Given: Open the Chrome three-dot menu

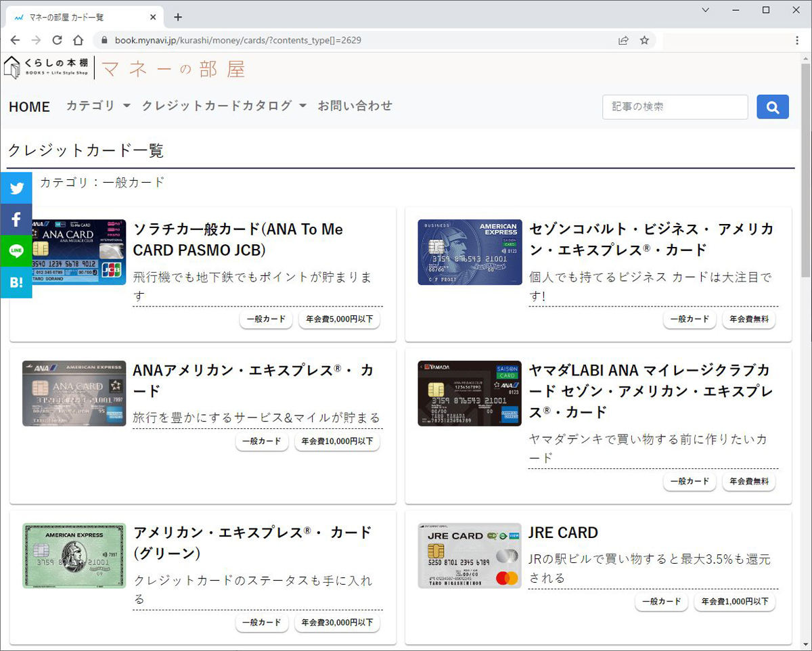Looking at the screenshot, I should [x=797, y=40].
